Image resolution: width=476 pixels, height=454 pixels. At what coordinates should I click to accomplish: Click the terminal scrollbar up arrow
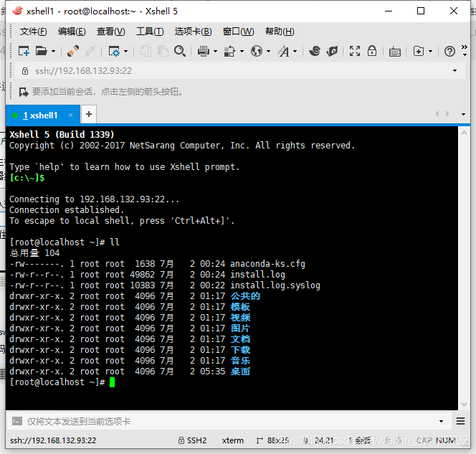click(464, 133)
